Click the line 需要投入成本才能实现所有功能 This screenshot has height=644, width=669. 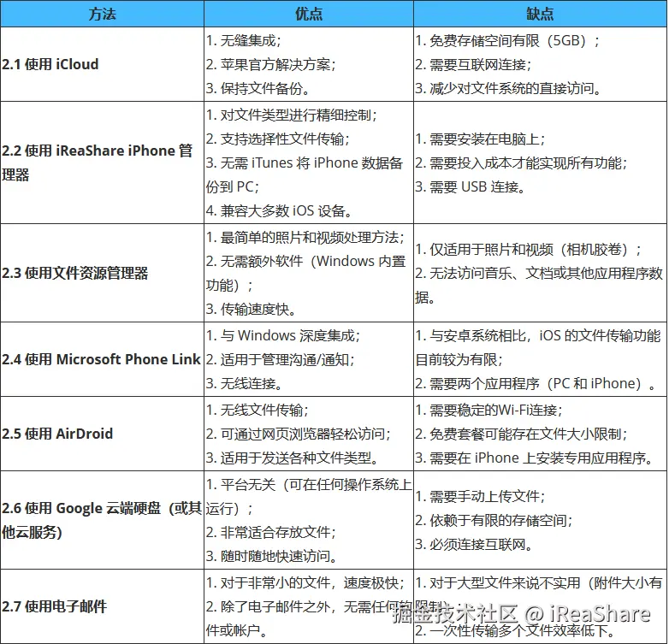coord(521,162)
